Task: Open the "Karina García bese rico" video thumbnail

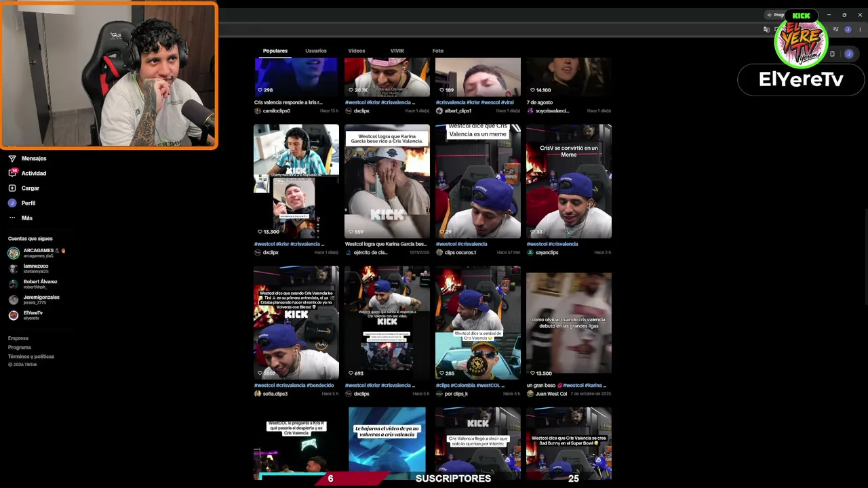Action: 387,181
